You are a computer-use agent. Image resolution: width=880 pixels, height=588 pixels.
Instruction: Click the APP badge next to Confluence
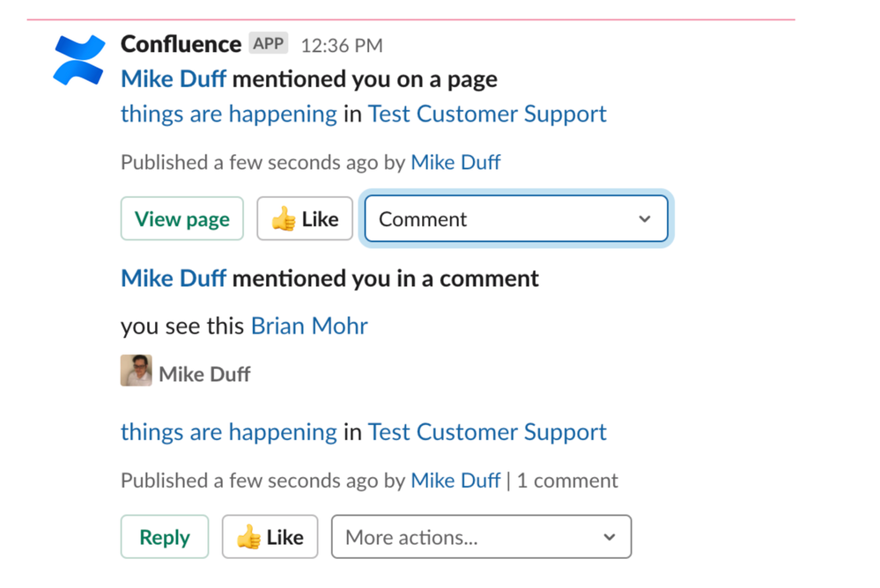[x=269, y=43]
